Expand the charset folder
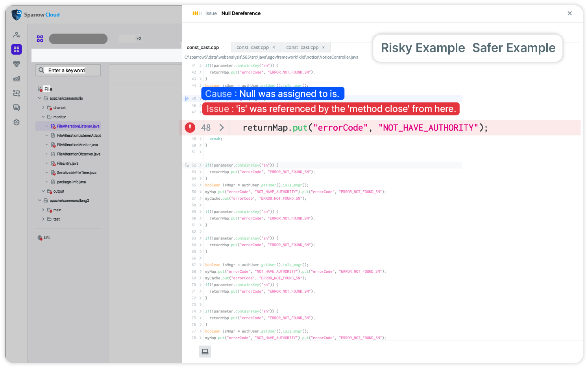Screen dimensions: 588x368 tap(43, 108)
